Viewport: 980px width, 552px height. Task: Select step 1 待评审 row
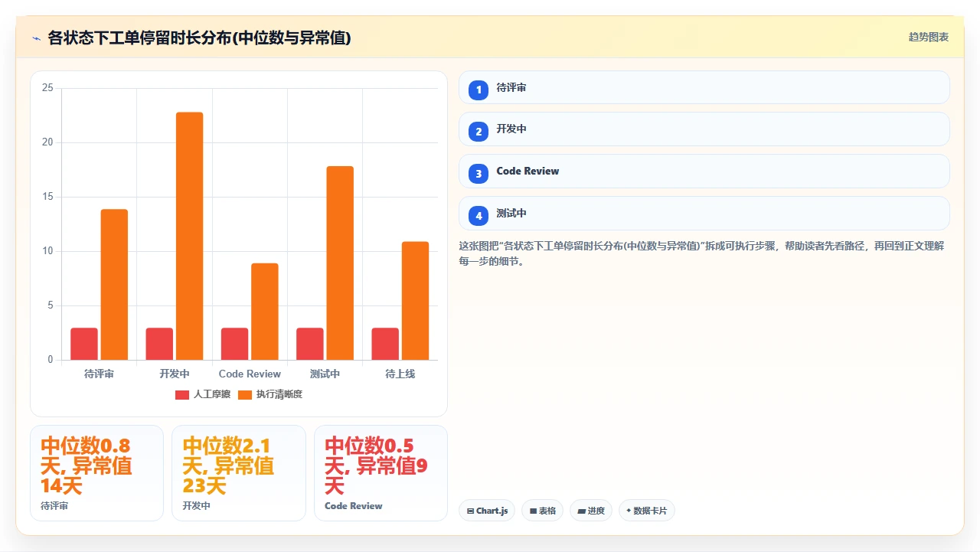pyautogui.click(x=704, y=87)
